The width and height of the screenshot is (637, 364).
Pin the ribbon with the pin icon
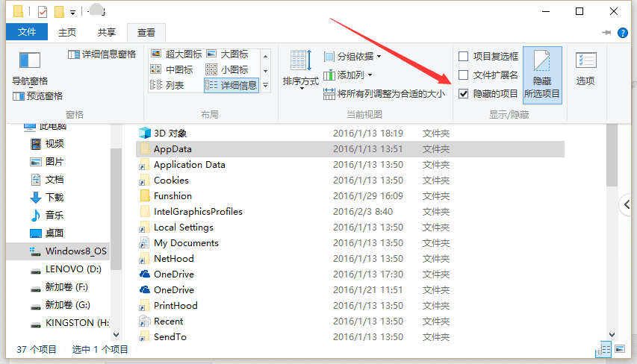pyautogui.click(x=606, y=33)
